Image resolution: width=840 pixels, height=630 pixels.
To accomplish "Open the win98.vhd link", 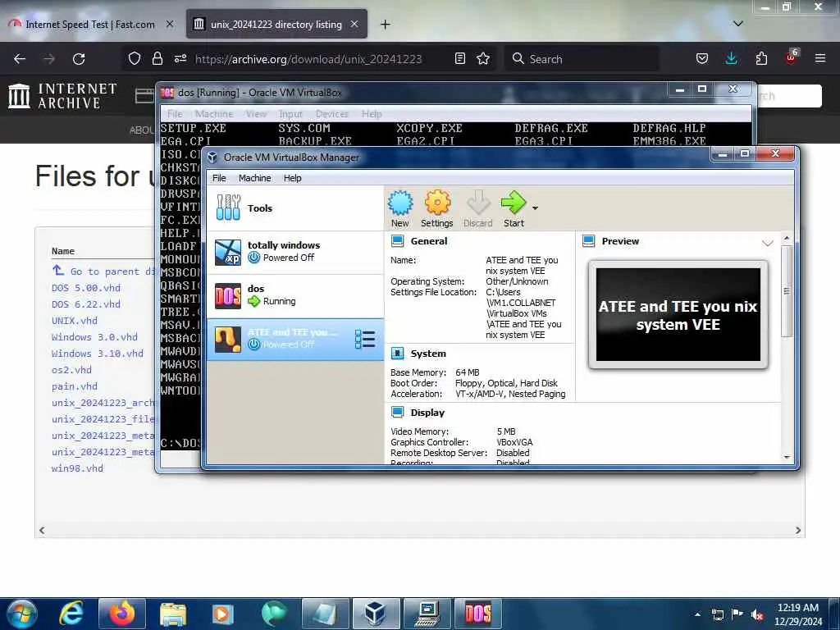I will tap(77, 468).
